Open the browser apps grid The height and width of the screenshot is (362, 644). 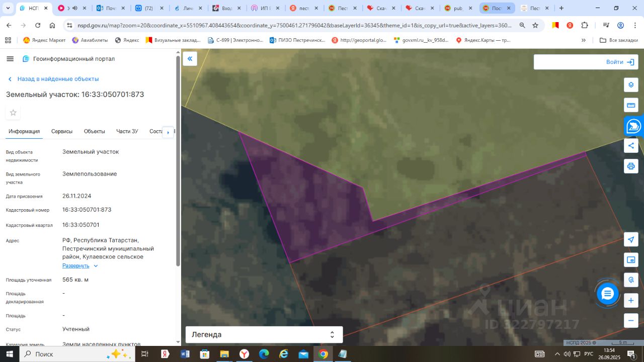tap(8, 40)
